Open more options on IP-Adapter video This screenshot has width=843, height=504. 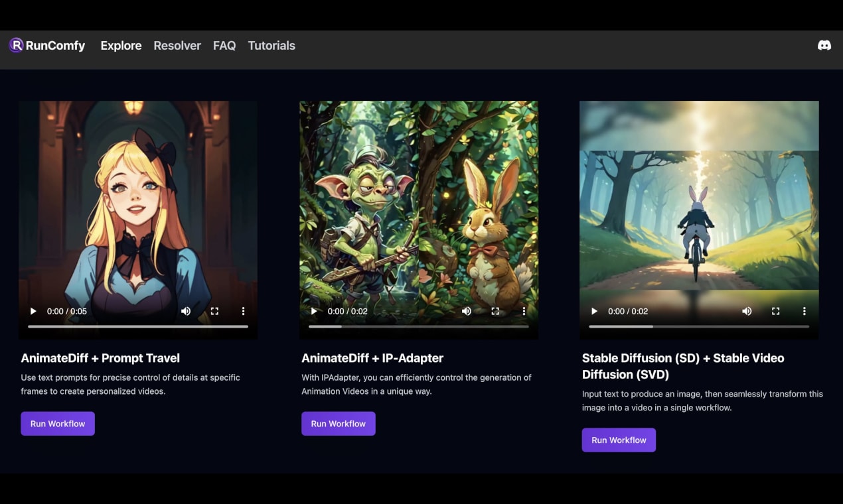[524, 311]
